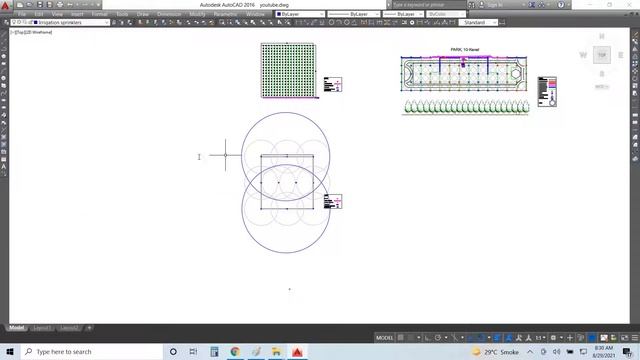This screenshot has width=640, height=360.
Task: Click the taskbar search box
Action: pos(91,351)
